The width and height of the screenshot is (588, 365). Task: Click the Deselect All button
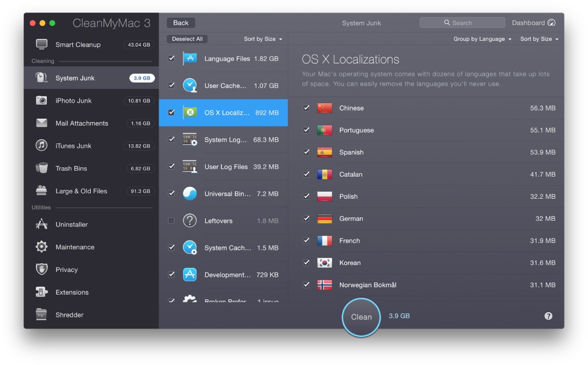point(187,39)
